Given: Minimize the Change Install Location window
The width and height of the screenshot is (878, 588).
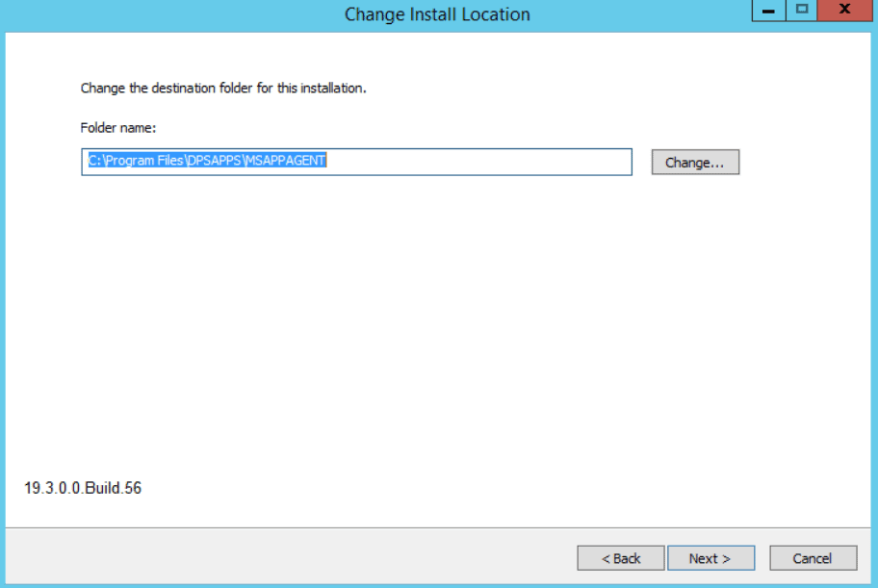Looking at the screenshot, I should [768, 11].
